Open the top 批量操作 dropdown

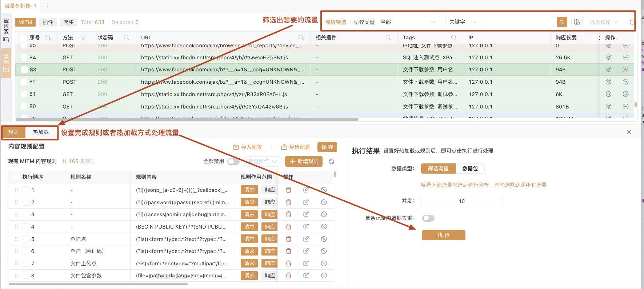point(604,22)
